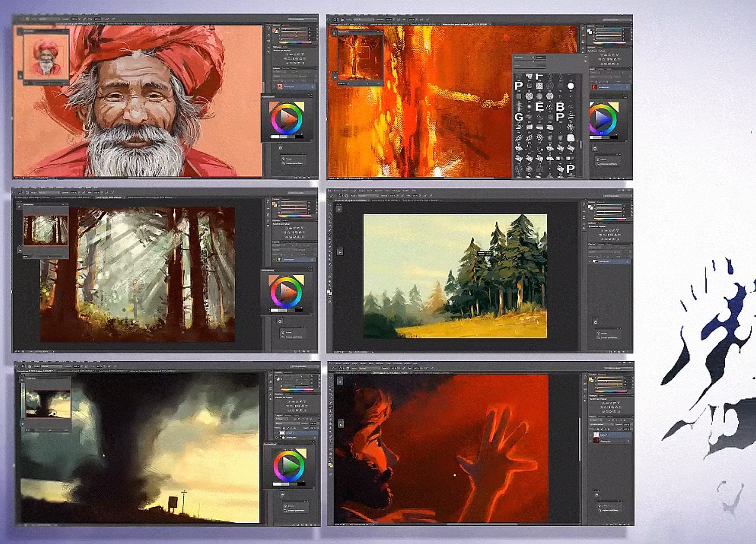Open workspace switcher dropdown in sunlit forest window
This screenshot has width=756, height=544.
[x=302, y=192]
